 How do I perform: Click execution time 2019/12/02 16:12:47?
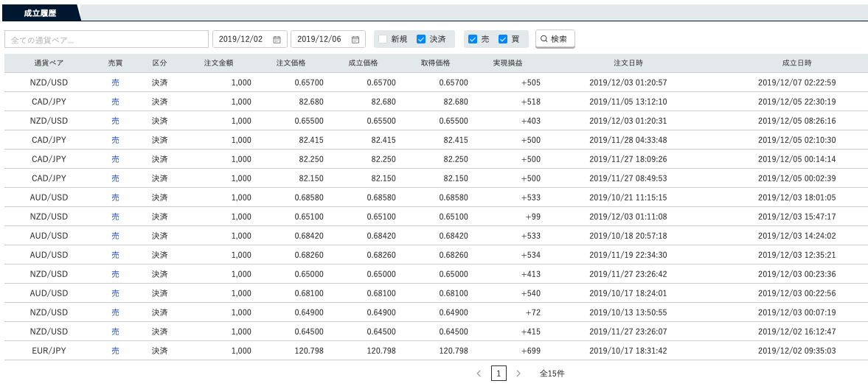(797, 332)
